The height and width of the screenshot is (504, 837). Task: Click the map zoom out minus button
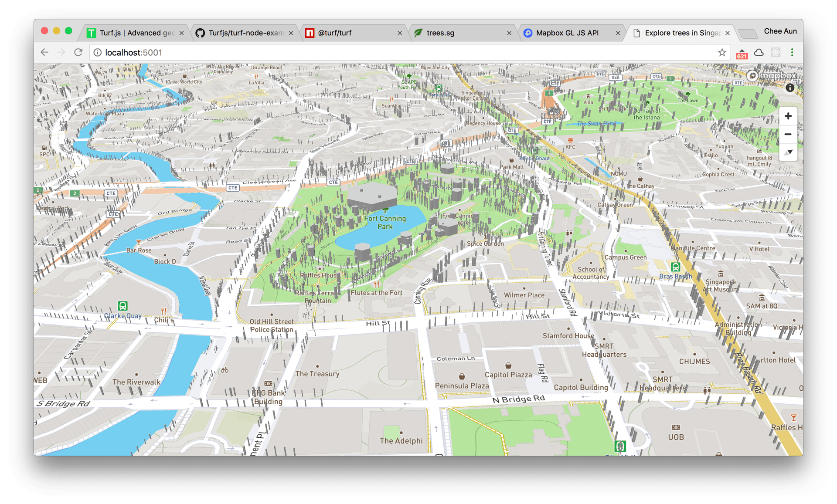788,134
